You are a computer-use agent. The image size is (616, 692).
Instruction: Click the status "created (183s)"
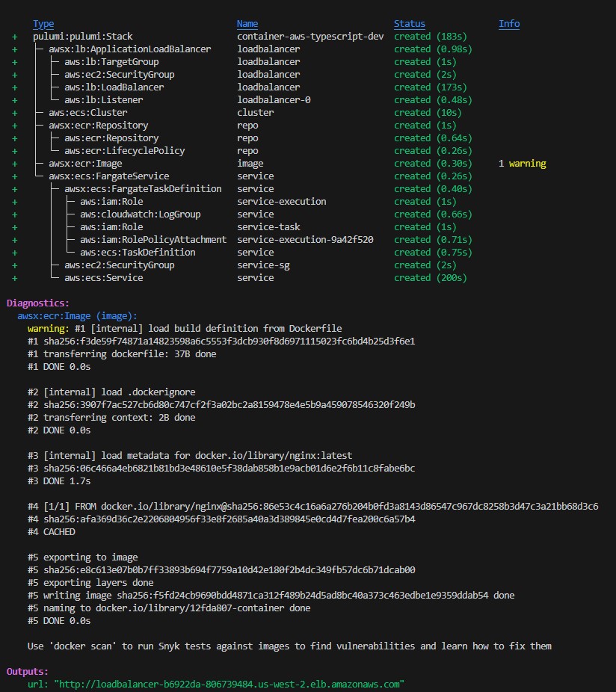pos(431,36)
